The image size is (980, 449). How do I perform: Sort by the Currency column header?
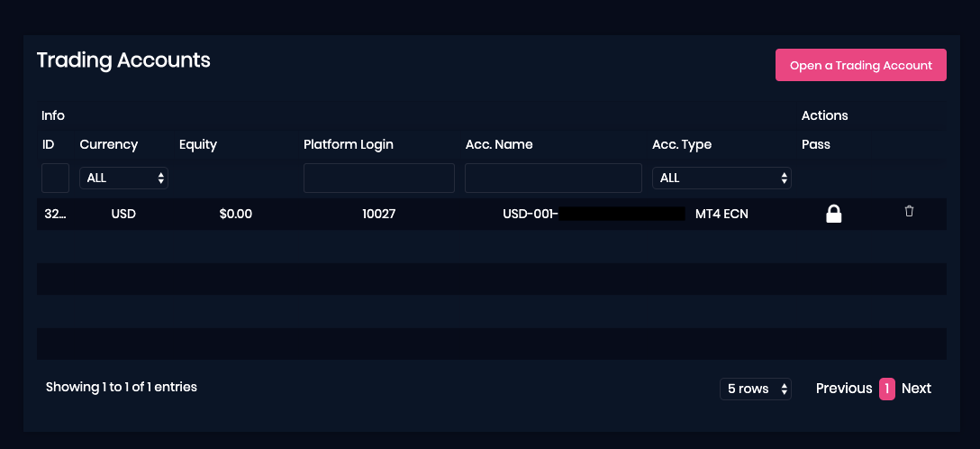click(x=109, y=144)
